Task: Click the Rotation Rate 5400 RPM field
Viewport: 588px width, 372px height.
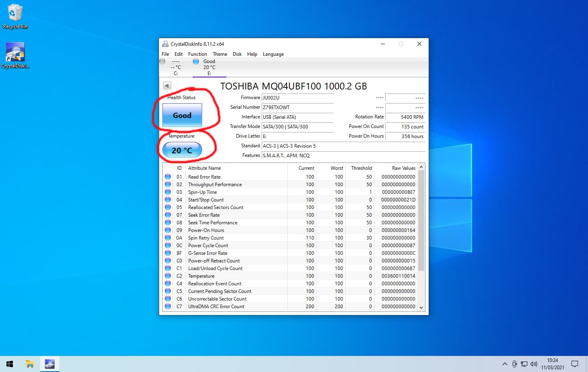Action: point(405,117)
